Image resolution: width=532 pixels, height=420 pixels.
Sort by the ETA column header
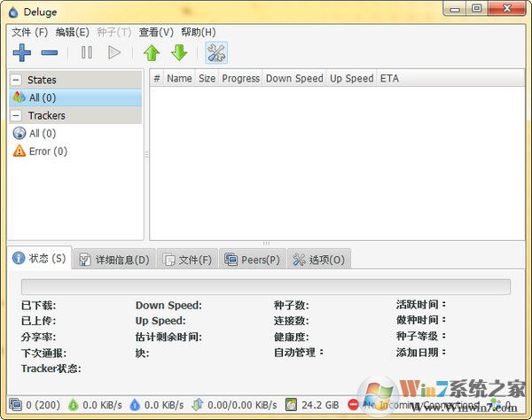tap(389, 78)
